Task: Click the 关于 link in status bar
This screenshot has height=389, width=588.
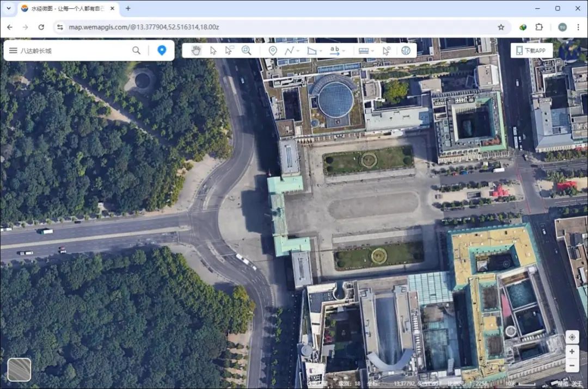Action: pyautogui.click(x=577, y=384)
